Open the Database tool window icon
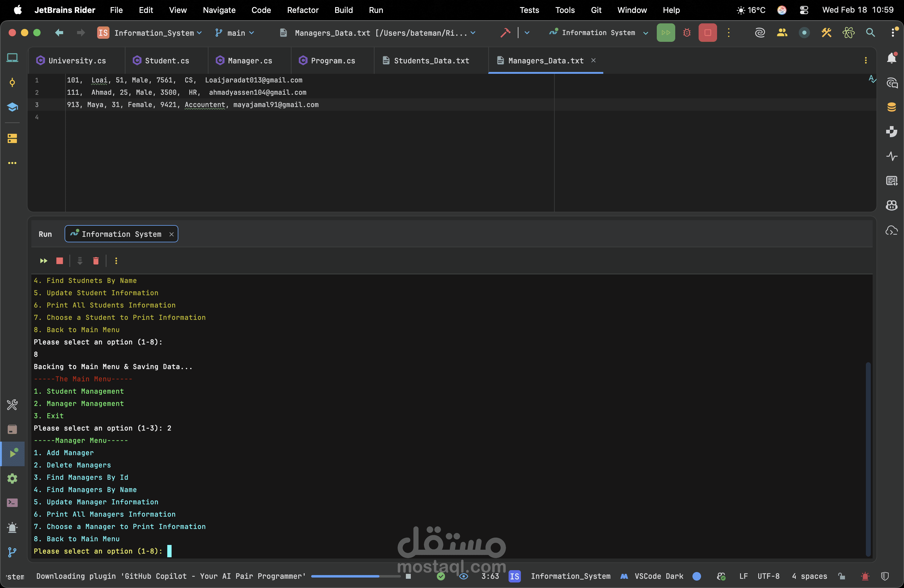 (891, 107)
